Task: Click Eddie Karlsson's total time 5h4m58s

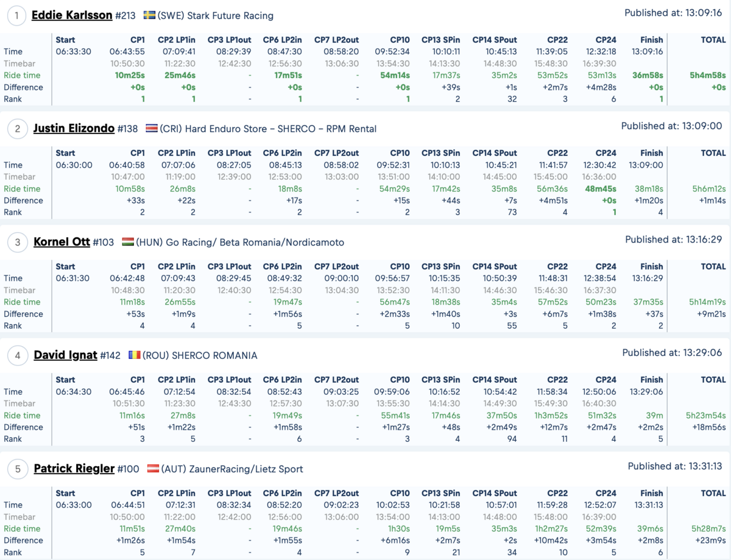Action: [x=707, y=76]
